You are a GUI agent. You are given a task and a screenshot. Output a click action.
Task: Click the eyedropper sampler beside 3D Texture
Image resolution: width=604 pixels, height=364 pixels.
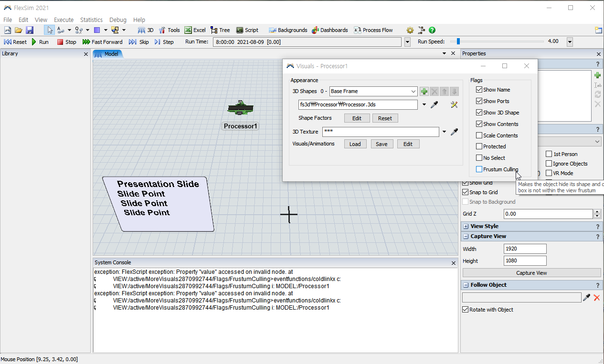pos(455,132)
